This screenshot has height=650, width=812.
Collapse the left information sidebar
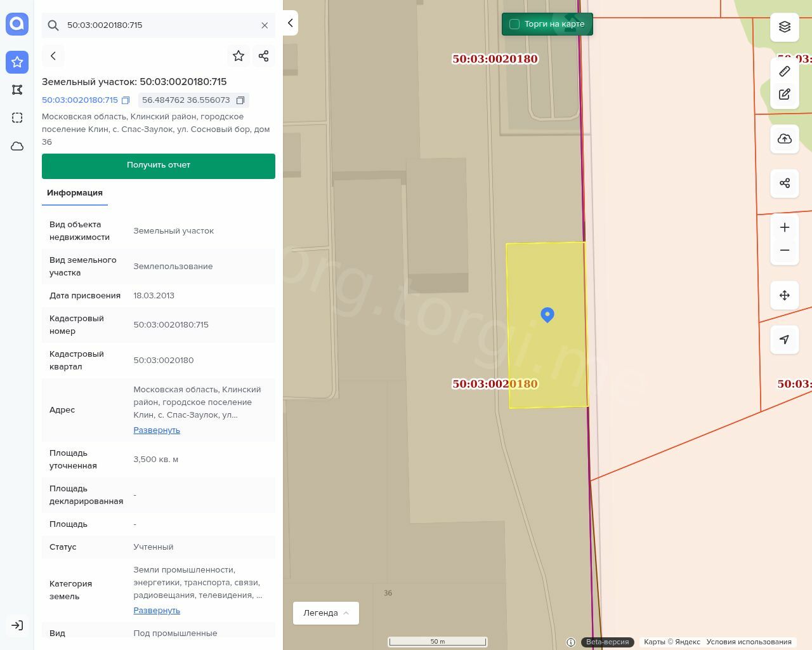(x=290, y=23)
